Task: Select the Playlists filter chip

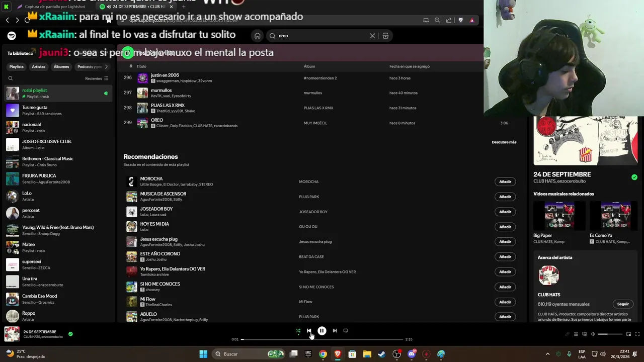Action: click(16, 67)
